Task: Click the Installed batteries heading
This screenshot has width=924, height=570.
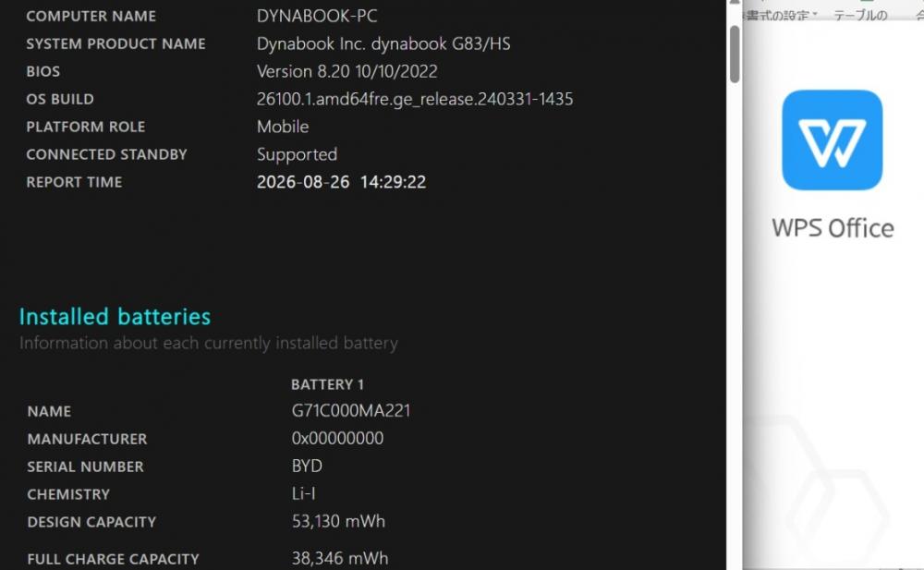Action: (115, 317)
